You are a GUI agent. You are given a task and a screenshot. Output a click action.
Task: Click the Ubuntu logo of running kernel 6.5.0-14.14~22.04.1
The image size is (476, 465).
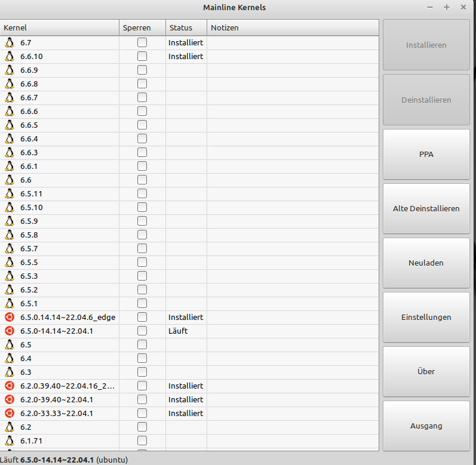[10, 331]
